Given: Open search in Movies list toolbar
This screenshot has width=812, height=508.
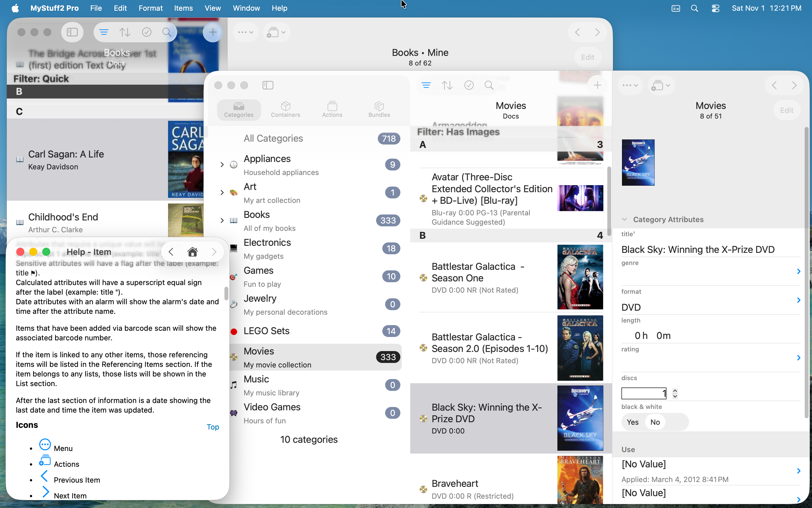Looking at the screenshot, I should pyautogui.click(x=489, y=85).
